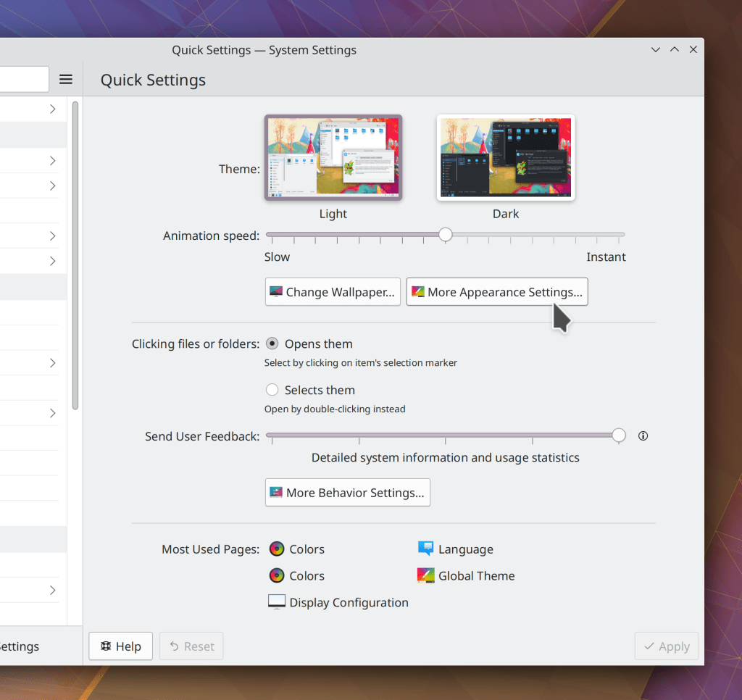Expand the bottom sidebar item chevron
Viewport: 742px width, 700px height.
(x=51, y=590)
